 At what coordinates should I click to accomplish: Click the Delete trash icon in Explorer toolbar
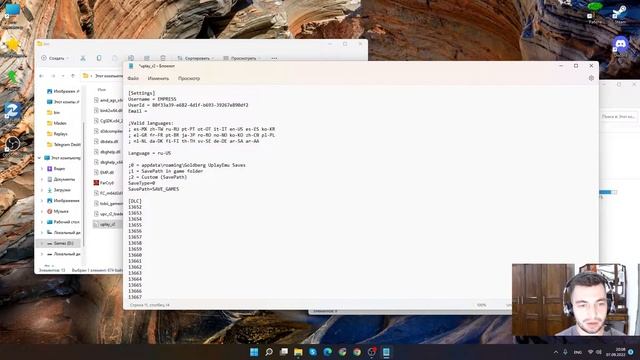point(163,58)
